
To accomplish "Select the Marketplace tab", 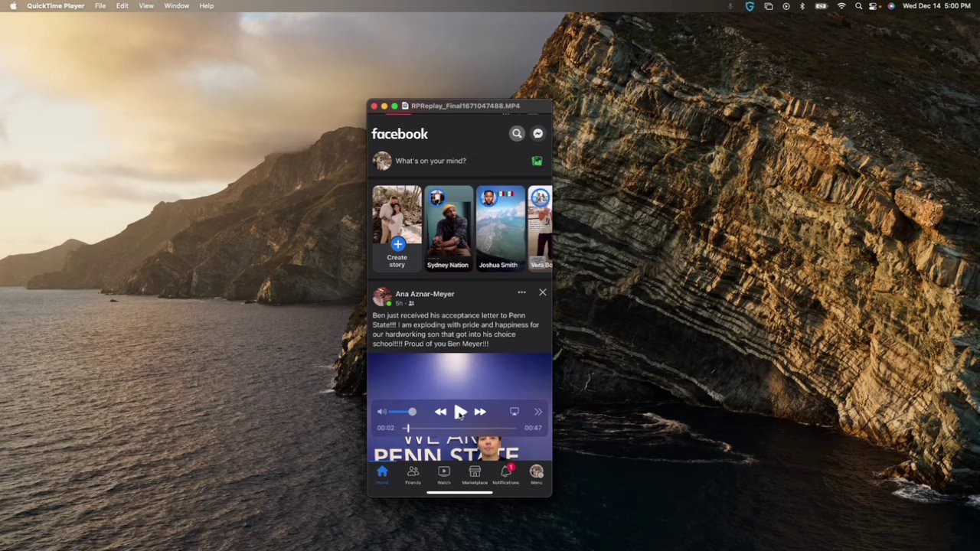I will [475, 474].
